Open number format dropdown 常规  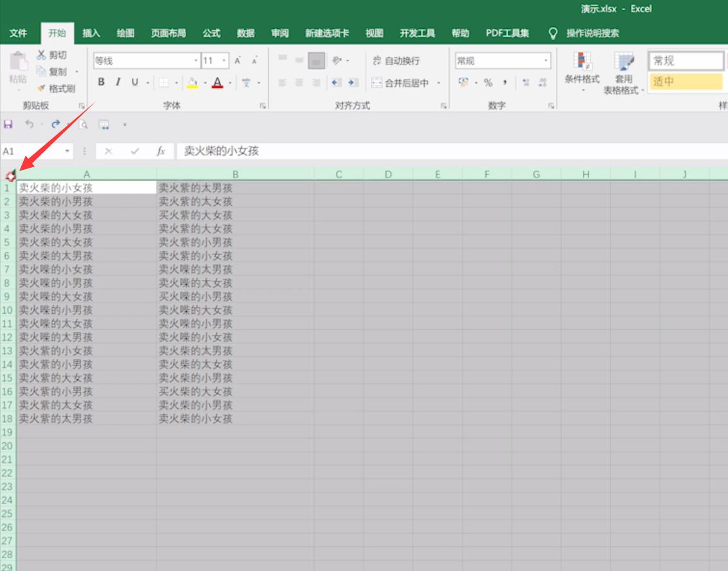(x=546, y=61)
